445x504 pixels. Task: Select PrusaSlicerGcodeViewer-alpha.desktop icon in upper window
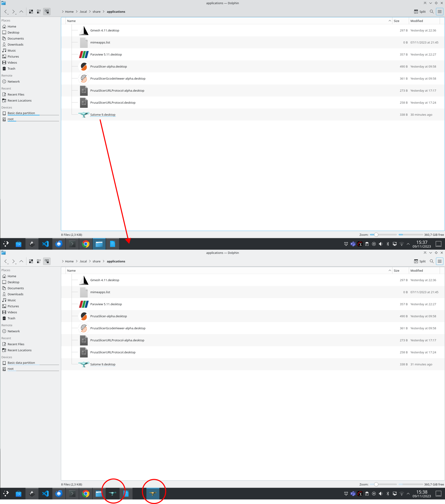pos(84,79)
